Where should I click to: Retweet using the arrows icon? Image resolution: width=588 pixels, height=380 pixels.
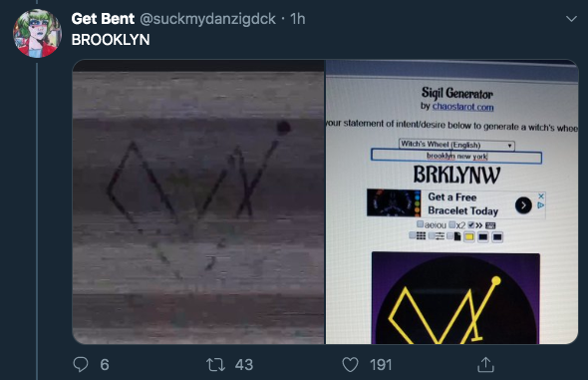[x=215, y=365]
